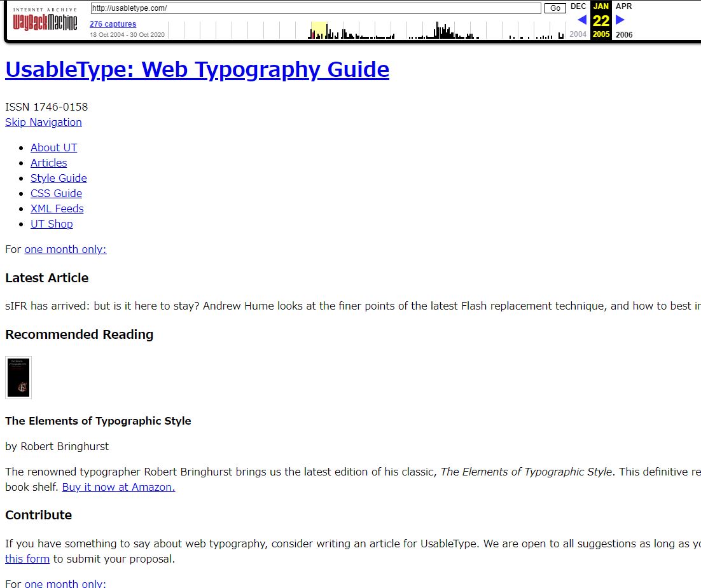
Task: Follow the 'Buy it now at Amazon' link
Action: click(x=118, y=487)
